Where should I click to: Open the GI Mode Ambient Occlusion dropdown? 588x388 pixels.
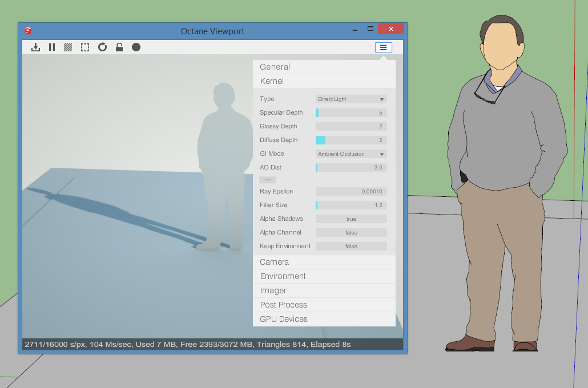[351, 153]
